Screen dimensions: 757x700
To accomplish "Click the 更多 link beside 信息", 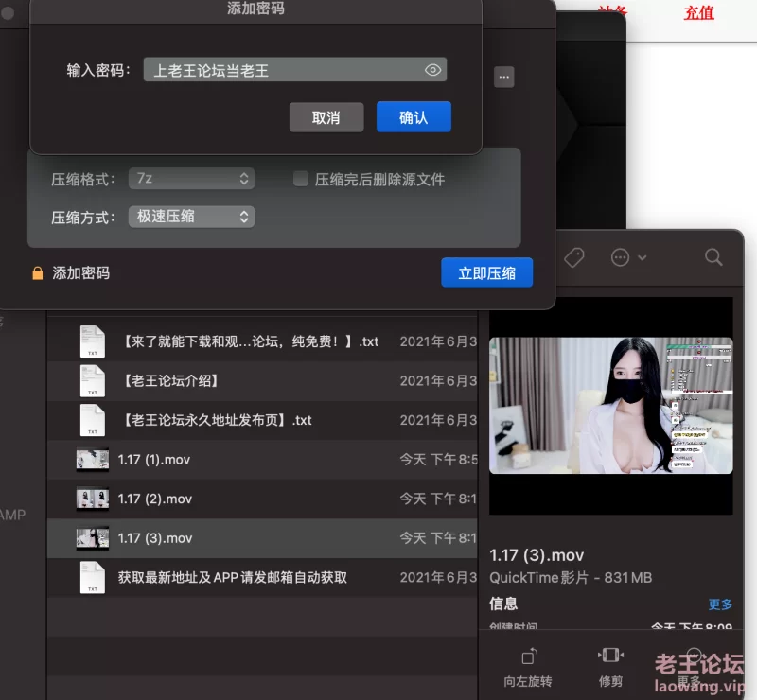I will tap(720, 604).
